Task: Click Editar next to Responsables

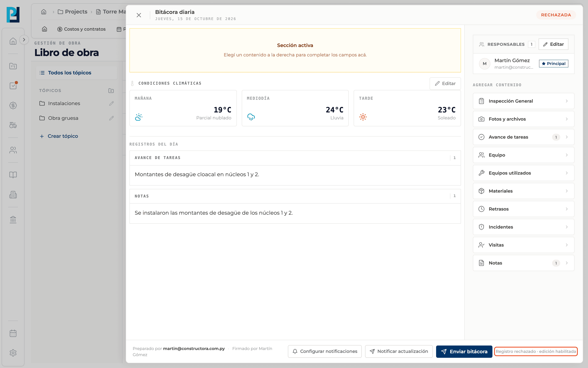Action: click(x=553, y=44)
